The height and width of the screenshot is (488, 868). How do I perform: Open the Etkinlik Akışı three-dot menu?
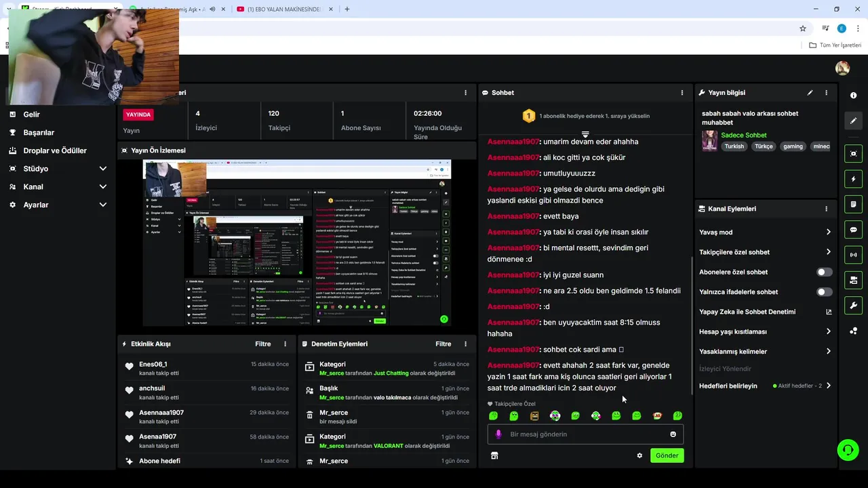(285, 344)
